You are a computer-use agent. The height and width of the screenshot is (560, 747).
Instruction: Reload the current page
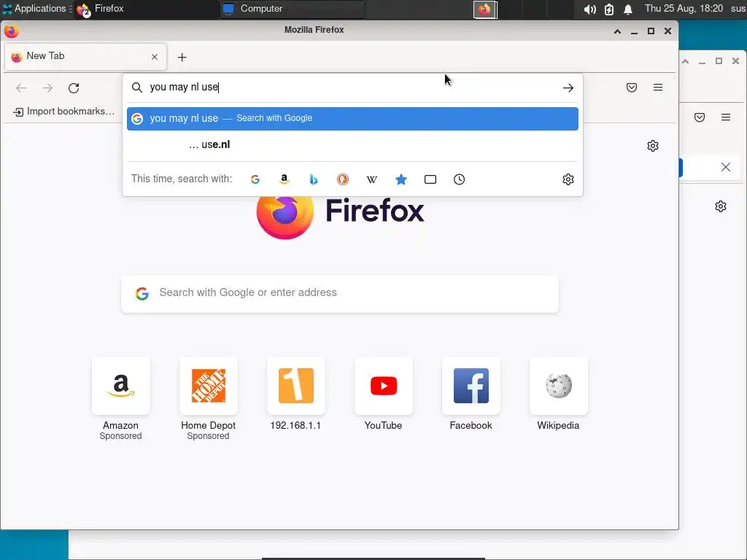tap(74, 88)
